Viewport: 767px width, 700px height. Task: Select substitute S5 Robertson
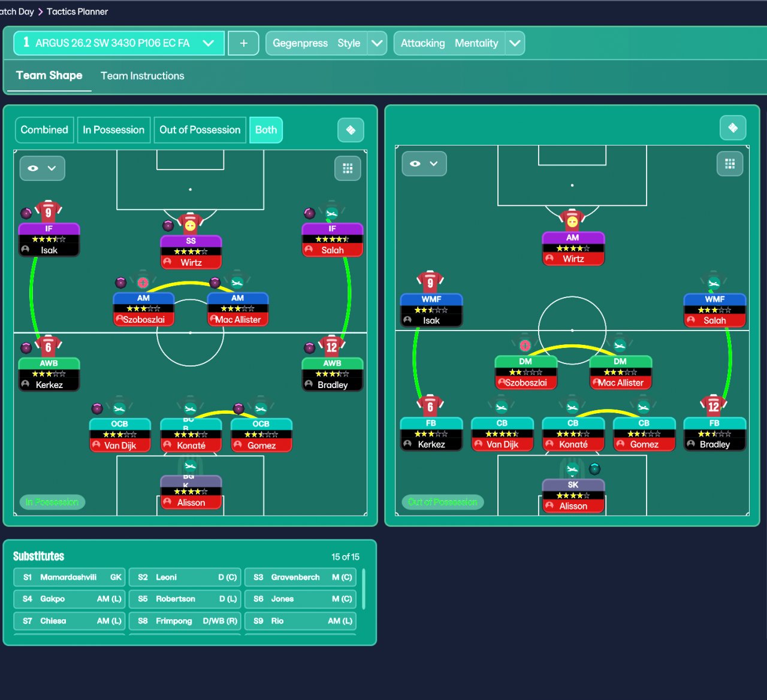click(x=185, y=599)
